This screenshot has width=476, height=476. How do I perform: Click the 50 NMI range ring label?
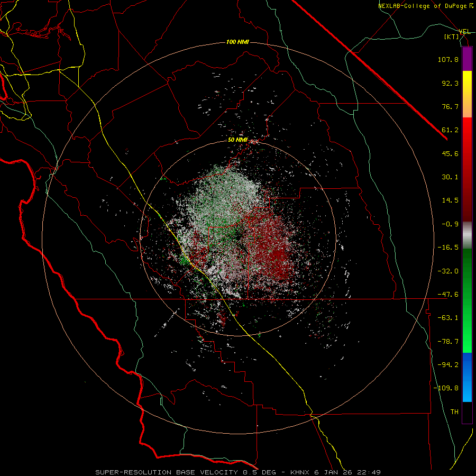237,140
